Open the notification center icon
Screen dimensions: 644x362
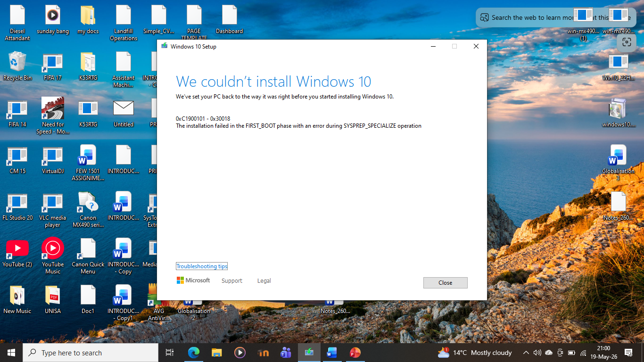click(x=628, y=353)
